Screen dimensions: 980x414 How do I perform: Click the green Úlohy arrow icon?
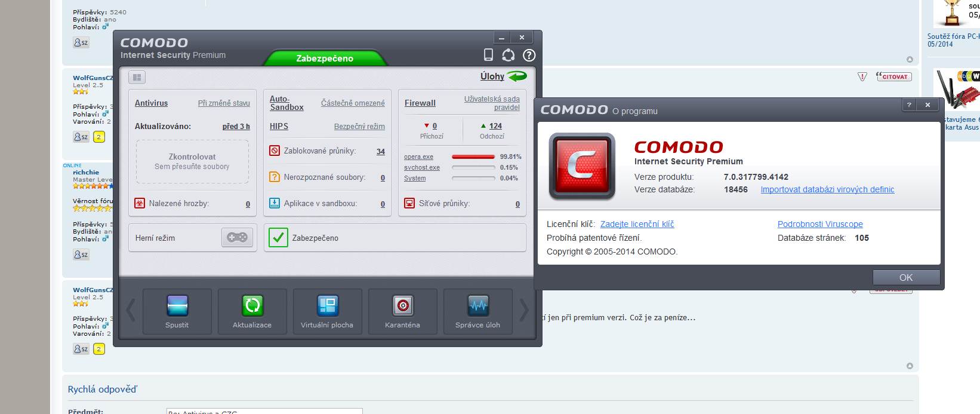[517, 76]
